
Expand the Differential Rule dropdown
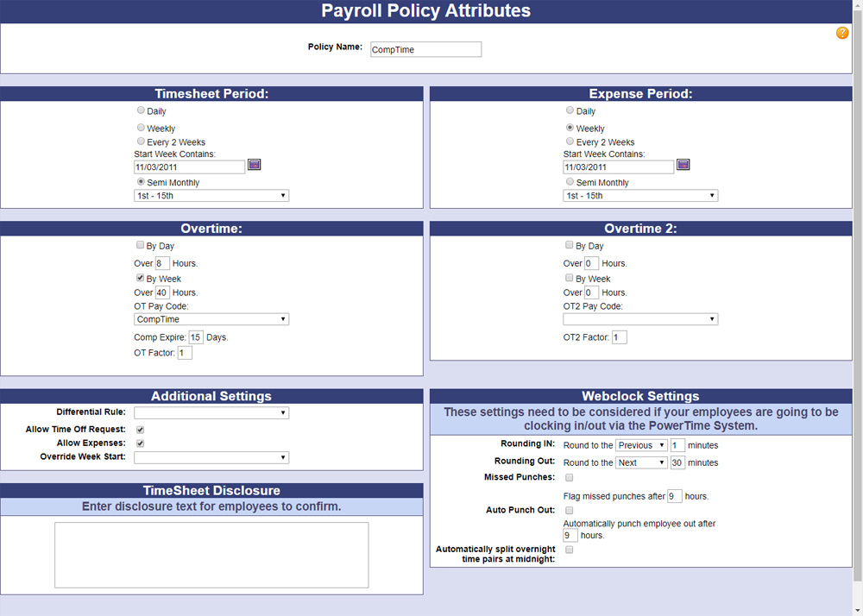211,413
